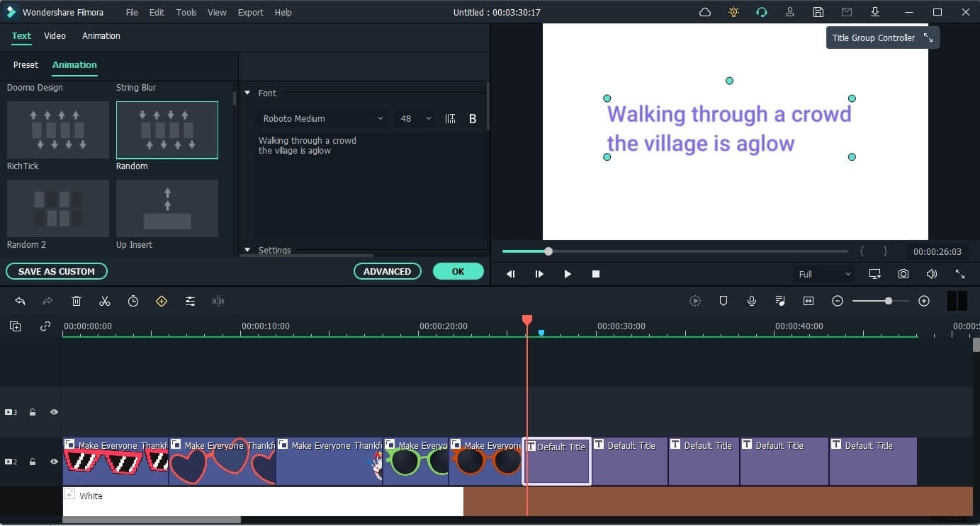This screenshot has height=526, width=980.
Task: Apply bold to the title text
Action: pyautogui.click(x=472, y=118)
